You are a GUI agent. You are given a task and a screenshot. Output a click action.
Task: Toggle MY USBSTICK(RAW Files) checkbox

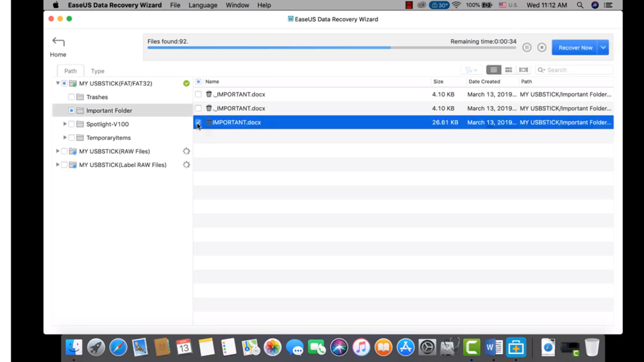click(x=65, y=151)
